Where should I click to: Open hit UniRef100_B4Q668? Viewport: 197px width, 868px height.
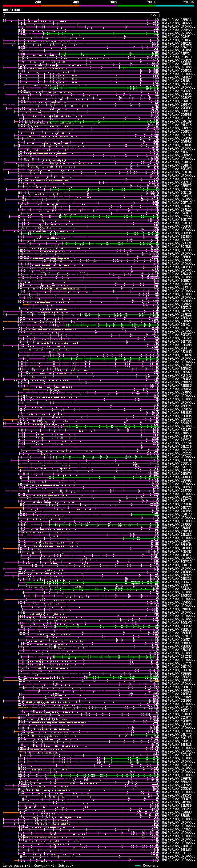pos(177,24)
